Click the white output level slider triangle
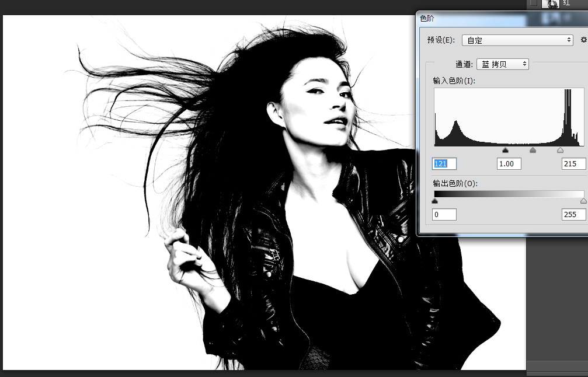 tap(583, 201)
